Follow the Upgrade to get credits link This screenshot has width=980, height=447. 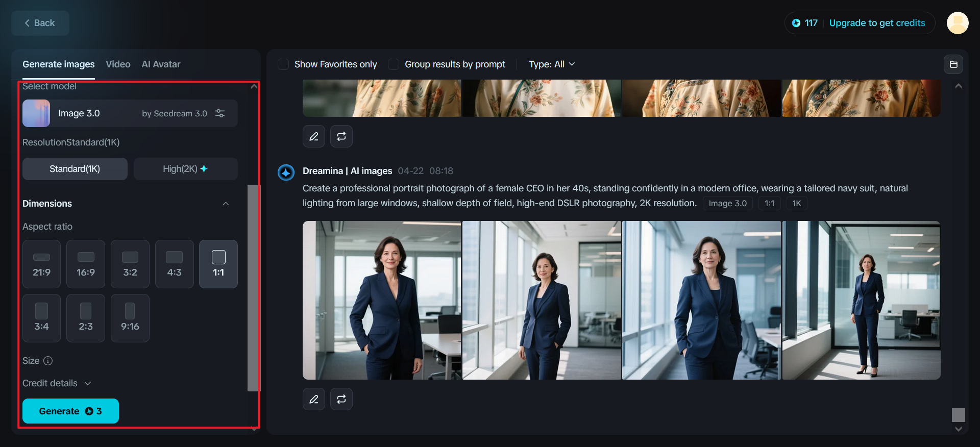tap(877, 23)
